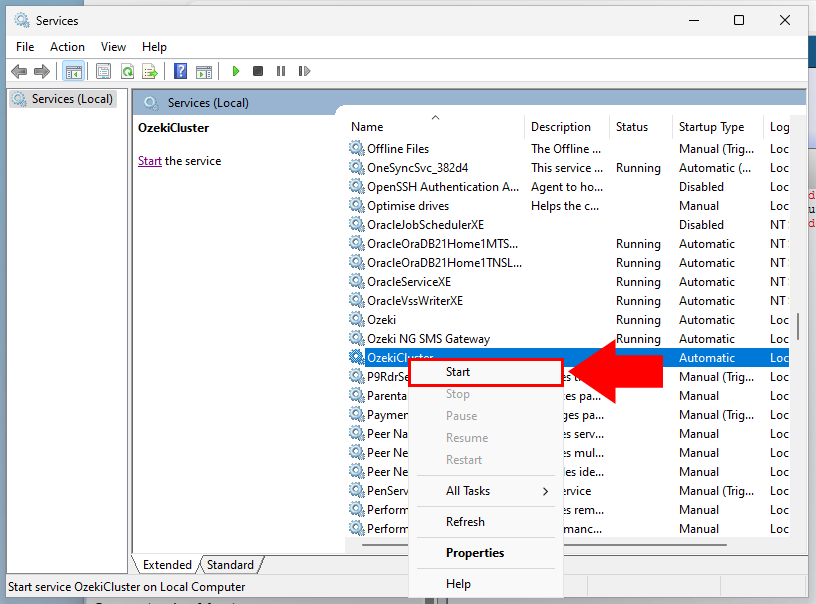Viewport: 816px width, 604px height.
Task: Open the Help menu in menu bar
Action: pos(154,47)
